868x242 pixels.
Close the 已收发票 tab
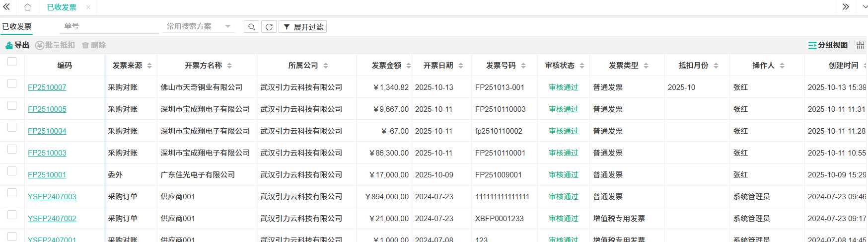tap(88, 7)
